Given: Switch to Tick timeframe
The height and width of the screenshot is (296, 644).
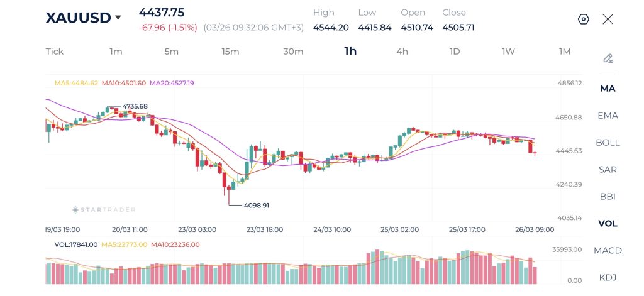Looking at the screenshot, I should pos(55,52).
